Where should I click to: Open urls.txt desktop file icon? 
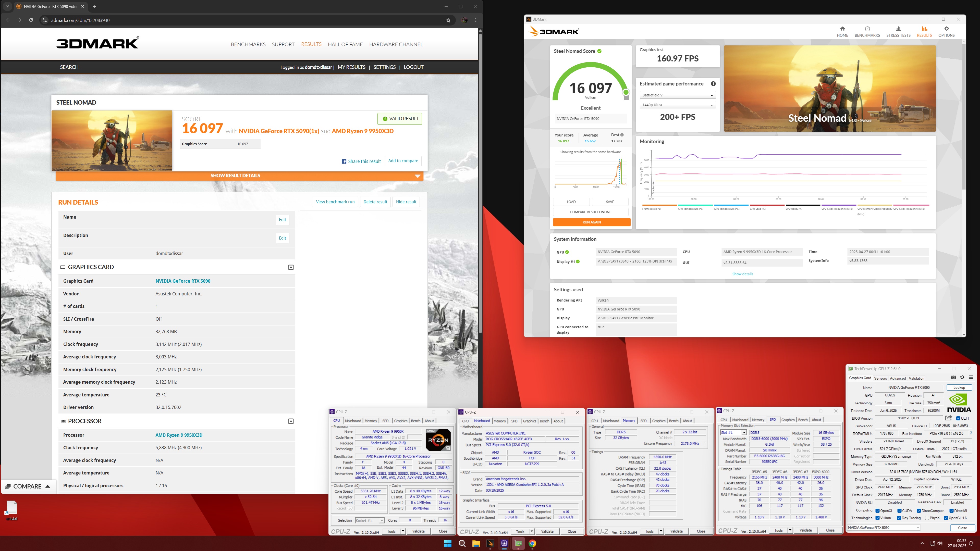coord(12,510)
